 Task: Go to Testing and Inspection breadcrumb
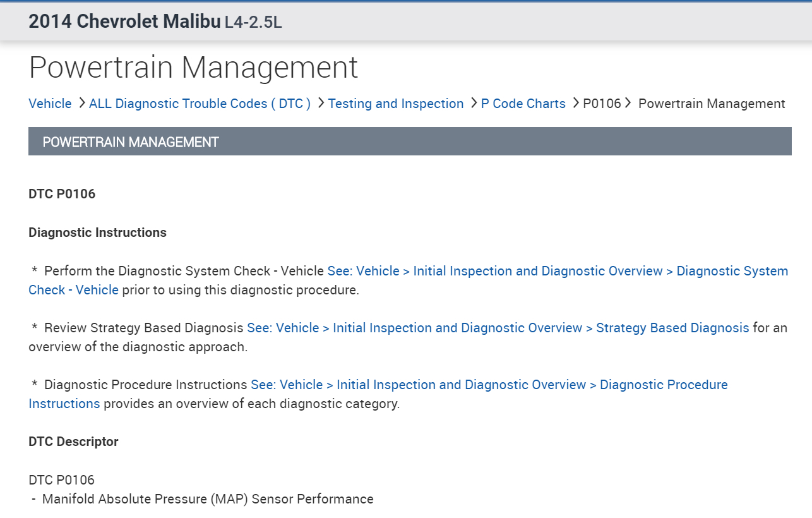point(396,104)
